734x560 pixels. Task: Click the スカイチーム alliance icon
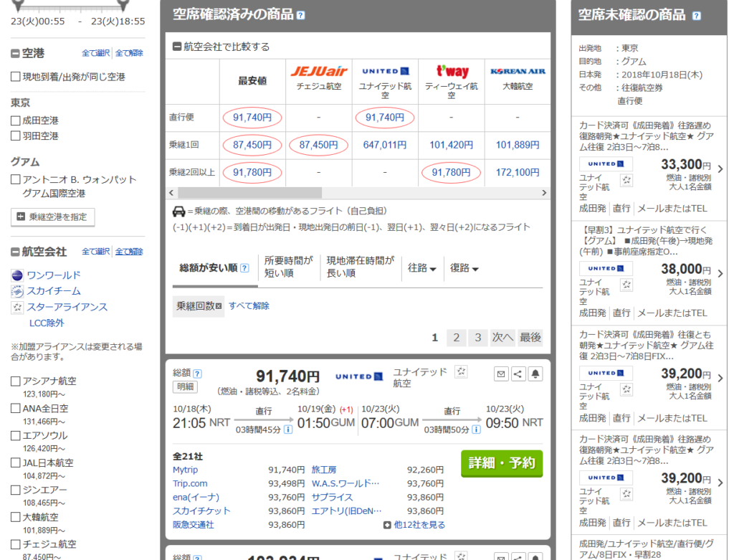tap(18, 291)
